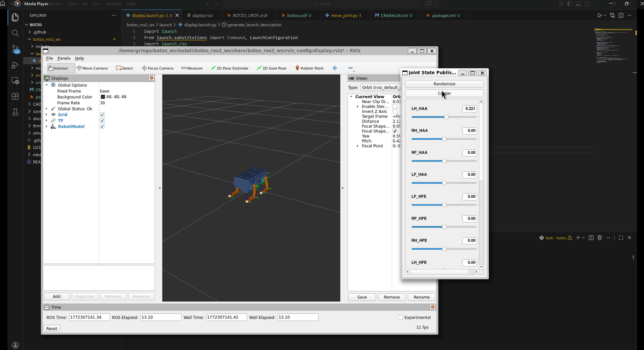Screen dimensions: 644x350
Task: Open the Source Control view in VS Code
Action: click(x=15, y=49)
